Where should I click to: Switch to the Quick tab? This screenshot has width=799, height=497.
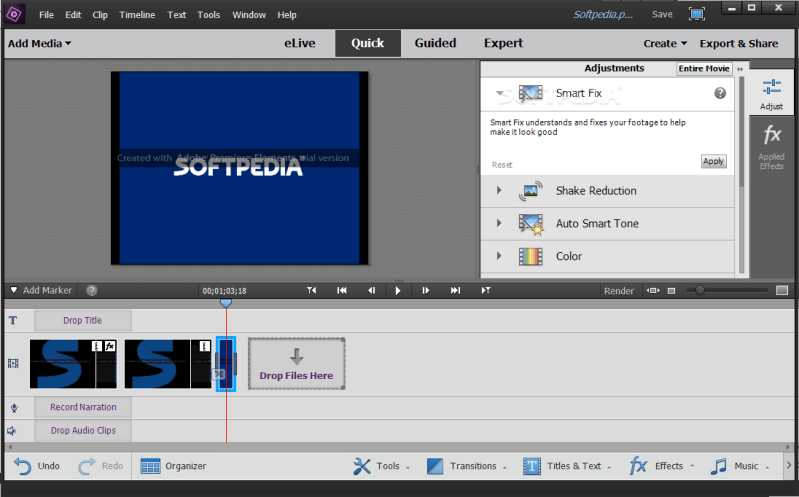(x=367, y=43)
